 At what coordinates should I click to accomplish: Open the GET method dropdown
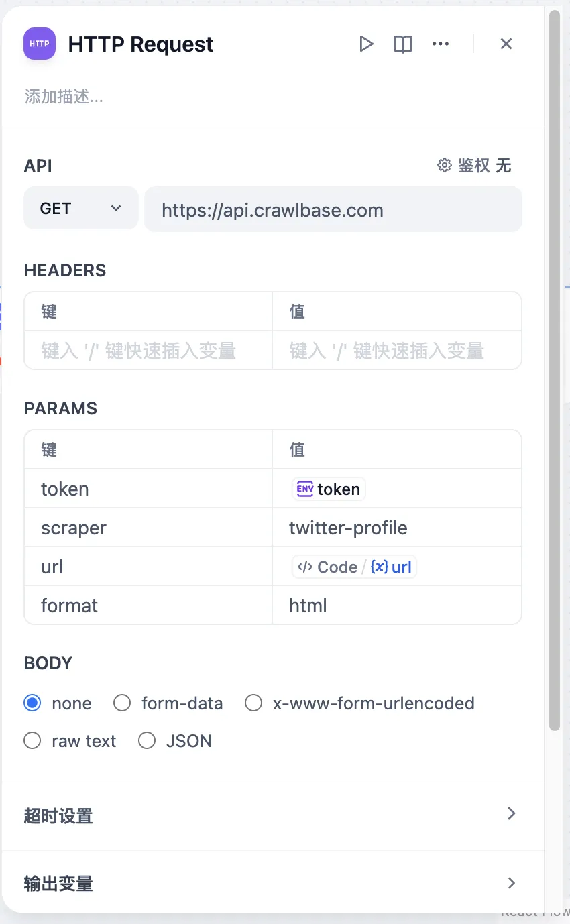(80, 209)
